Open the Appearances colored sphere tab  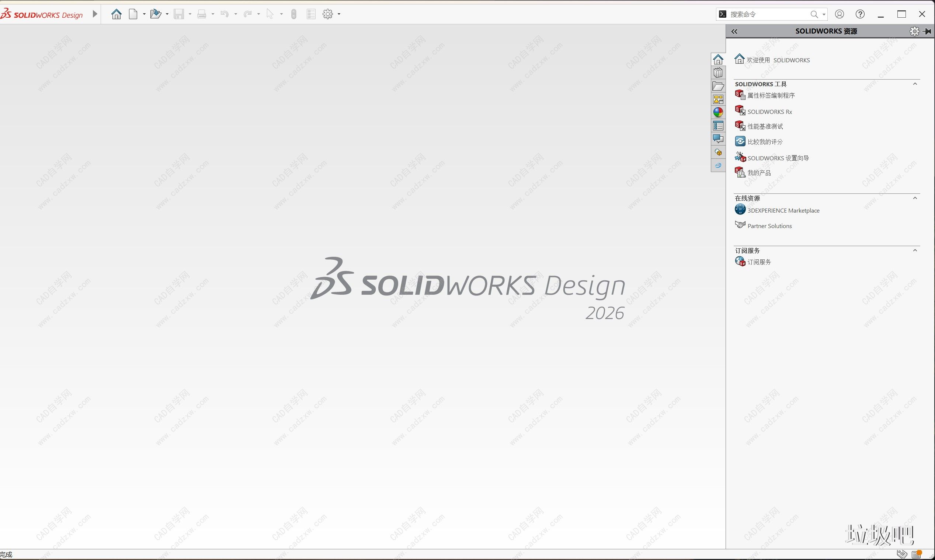click(x=718, y=112)
